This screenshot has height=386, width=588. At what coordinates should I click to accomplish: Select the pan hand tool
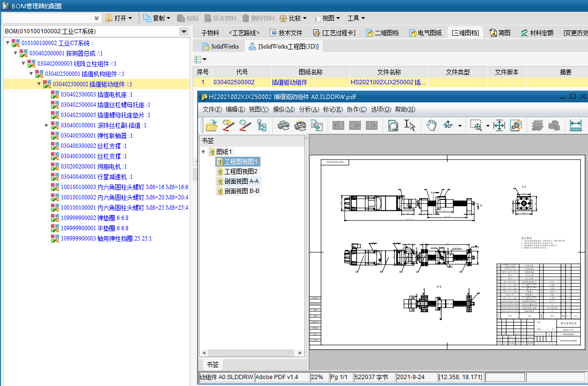(431, 125)
